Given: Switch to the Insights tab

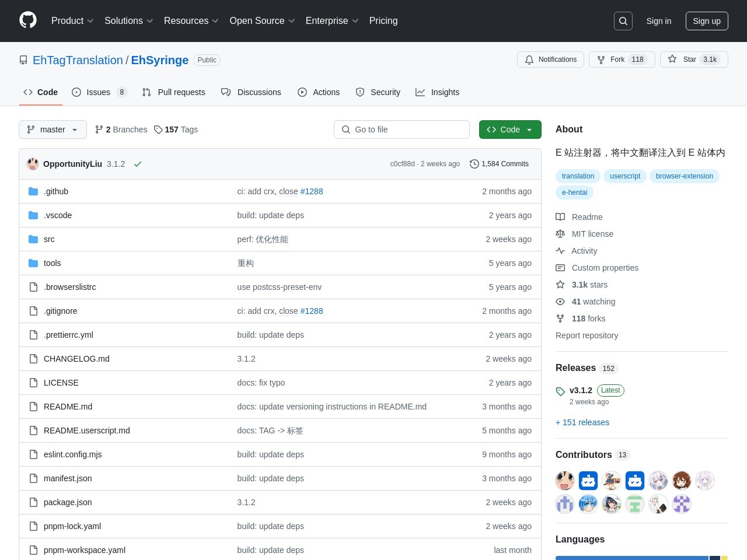Looking at the screenshot, I should pyautogui.click(x=437, y=92).
